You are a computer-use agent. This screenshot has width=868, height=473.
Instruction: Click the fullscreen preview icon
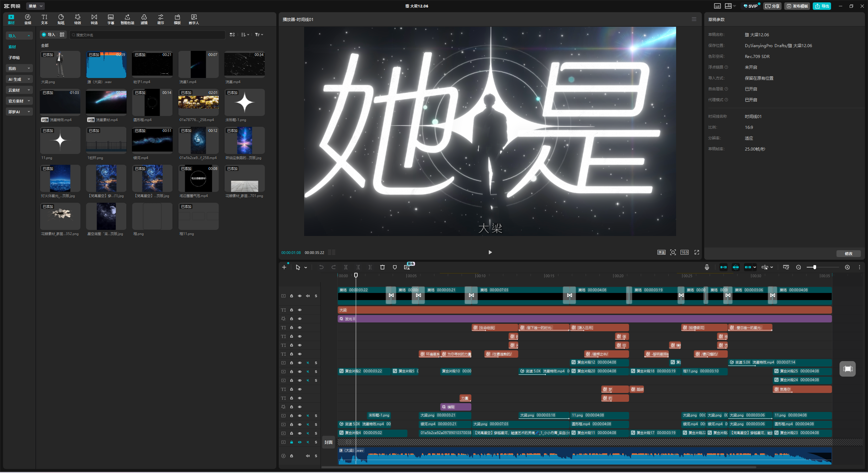coord(697,252)
